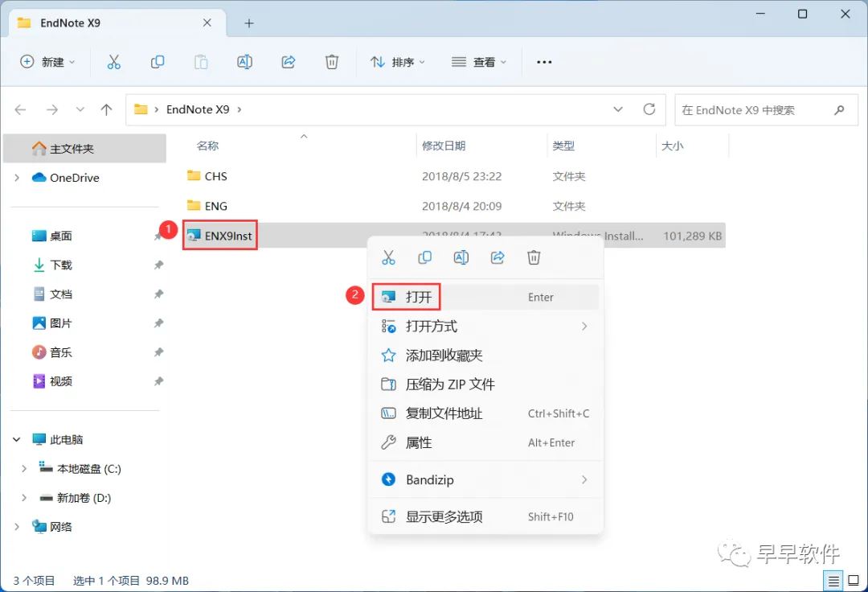Collapse the 此电脑 tree node
The image size is (868, 592).
[x=17, y=440]
